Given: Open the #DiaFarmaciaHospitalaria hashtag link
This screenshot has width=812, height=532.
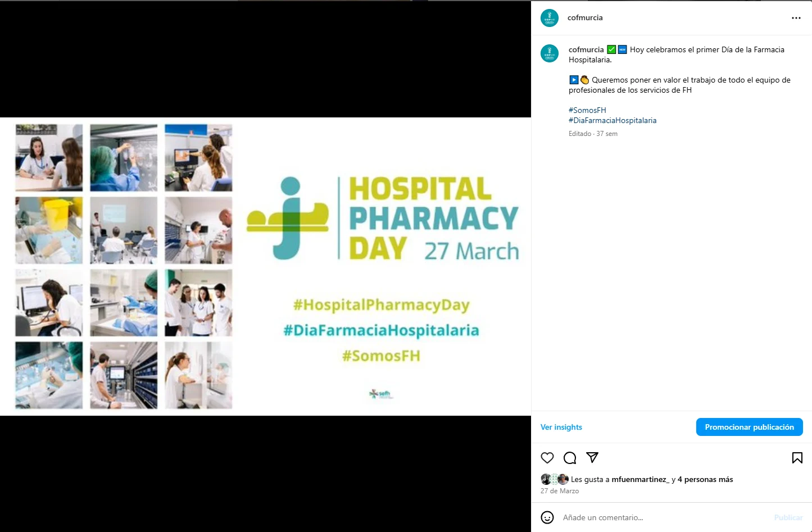Looking at the screenshot, I should (613, 120).
